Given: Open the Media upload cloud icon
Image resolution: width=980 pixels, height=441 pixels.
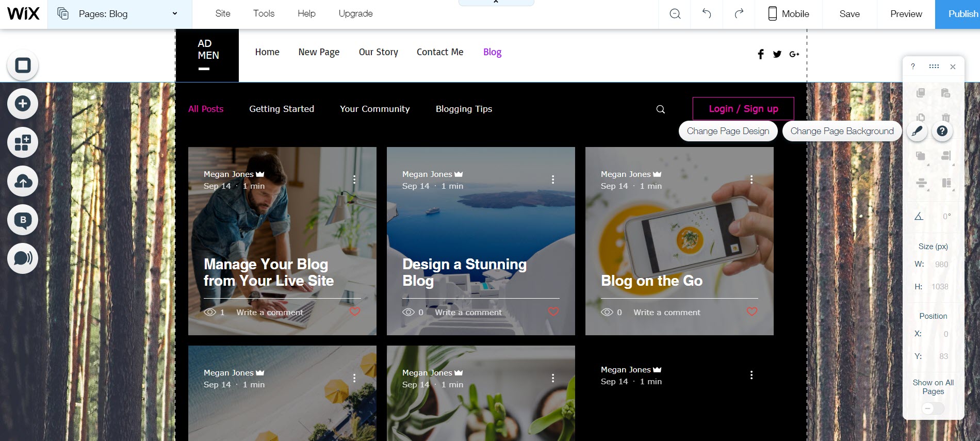Looking at the screenshot, I should point(23,181).
